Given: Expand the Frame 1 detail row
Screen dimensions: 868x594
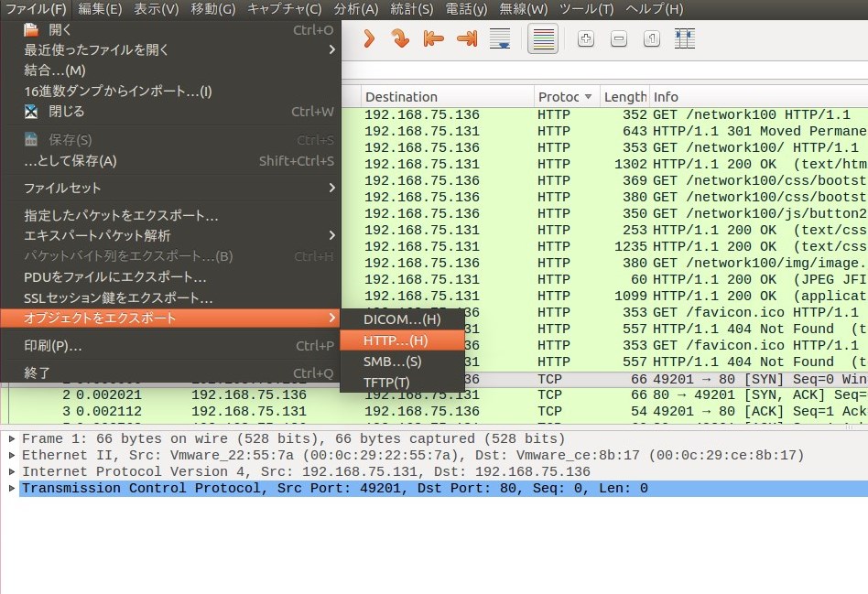Looking at the screenshot, I should point(11,438).
